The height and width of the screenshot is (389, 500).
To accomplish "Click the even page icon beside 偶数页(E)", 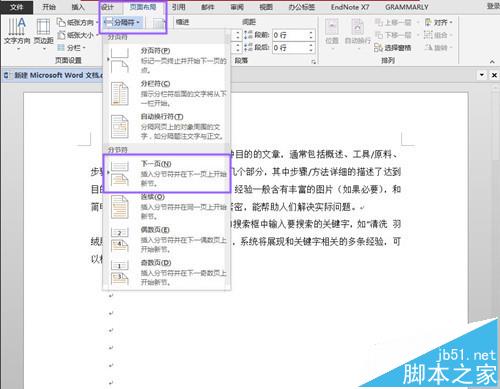I will [119, 239].
